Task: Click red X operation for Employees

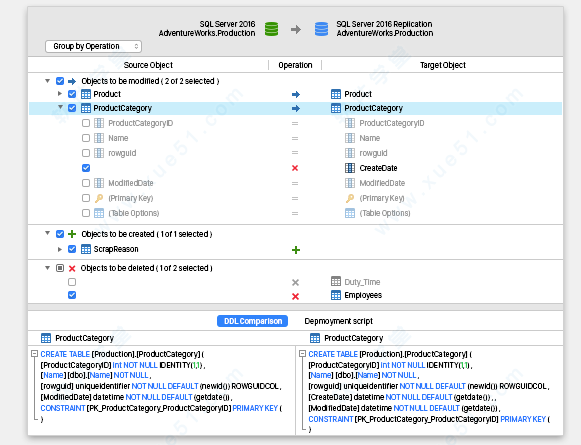Action: (x=295, y=296)
